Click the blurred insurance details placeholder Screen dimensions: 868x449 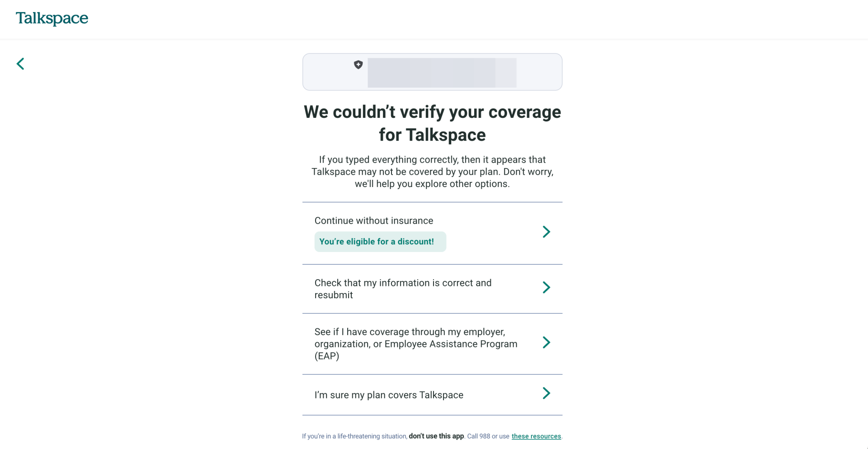[442, 73]
